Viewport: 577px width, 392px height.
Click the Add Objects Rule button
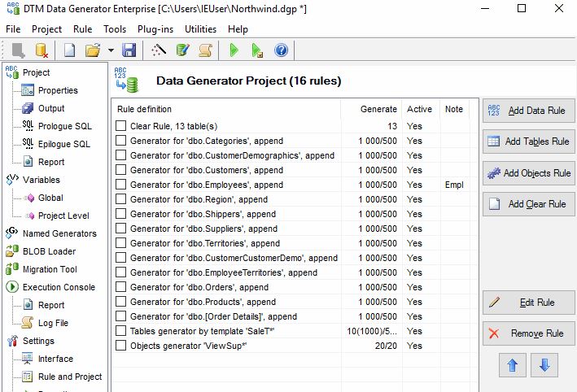click(x=528, y=173)
